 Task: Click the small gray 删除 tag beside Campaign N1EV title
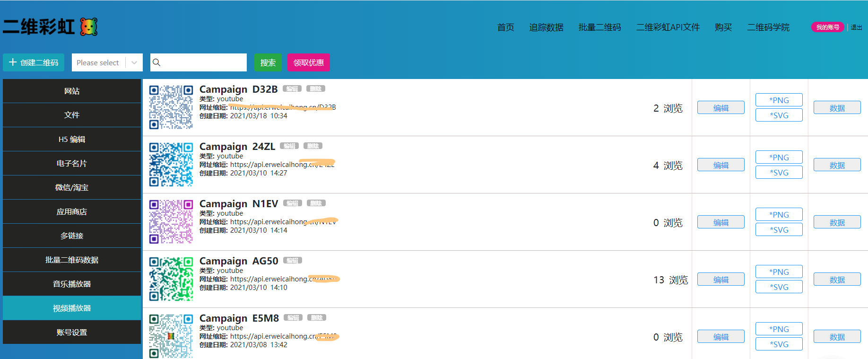(316, 203)
